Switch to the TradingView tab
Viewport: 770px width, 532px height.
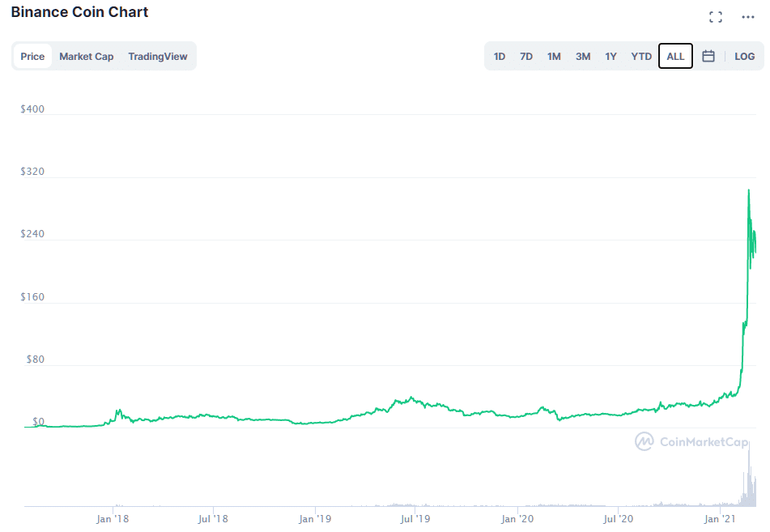pyautogui.click(x=158, y=57)
